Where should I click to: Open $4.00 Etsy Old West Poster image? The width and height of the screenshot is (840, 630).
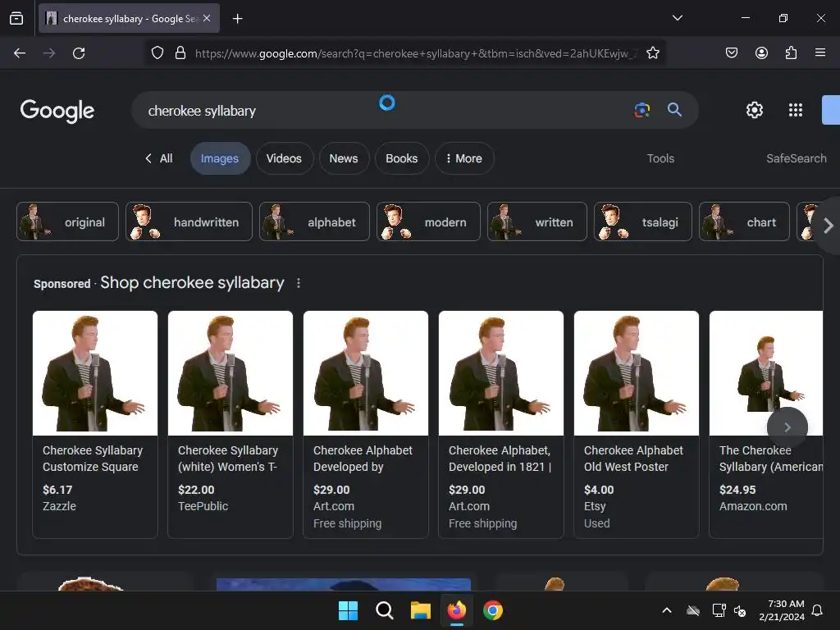click(637, 373)
